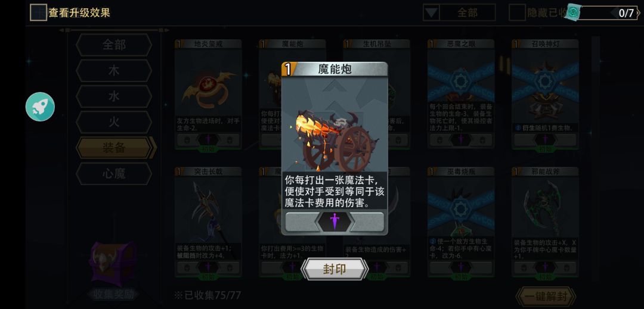The image size is (644, 309).
Task: Switch to the 心魔 category tab
Action: click(x=114, y=174)
